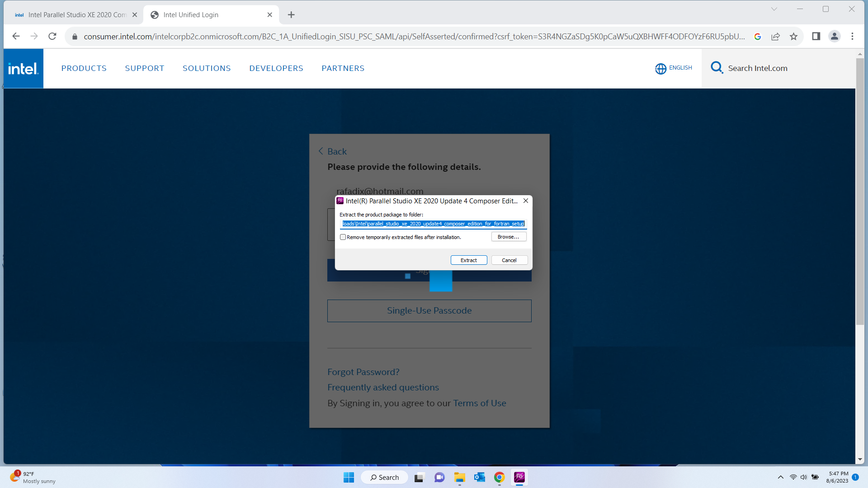Expand hidden system tray icons chevron
The width and height of the screenshot is (868, 488).
pos(780,477)
